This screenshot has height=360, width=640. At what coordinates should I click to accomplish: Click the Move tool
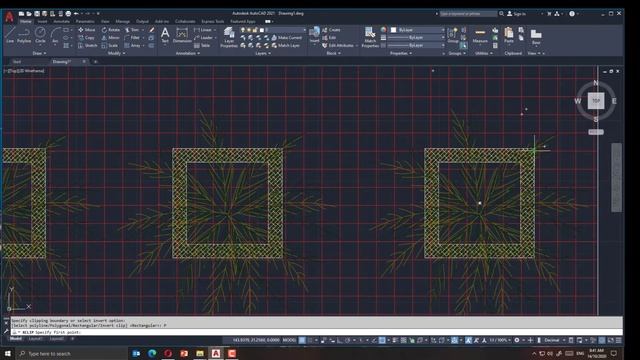(87, 30)
